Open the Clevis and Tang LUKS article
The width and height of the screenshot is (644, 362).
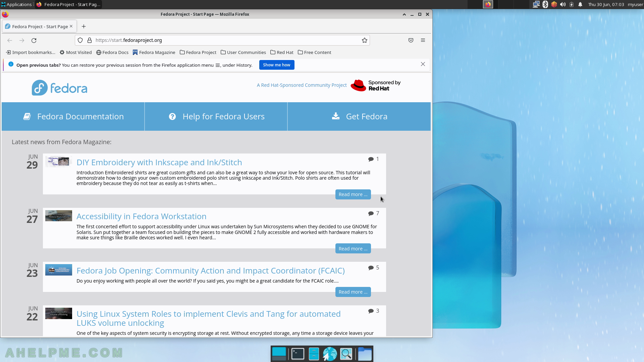click(x=208, y=318)
